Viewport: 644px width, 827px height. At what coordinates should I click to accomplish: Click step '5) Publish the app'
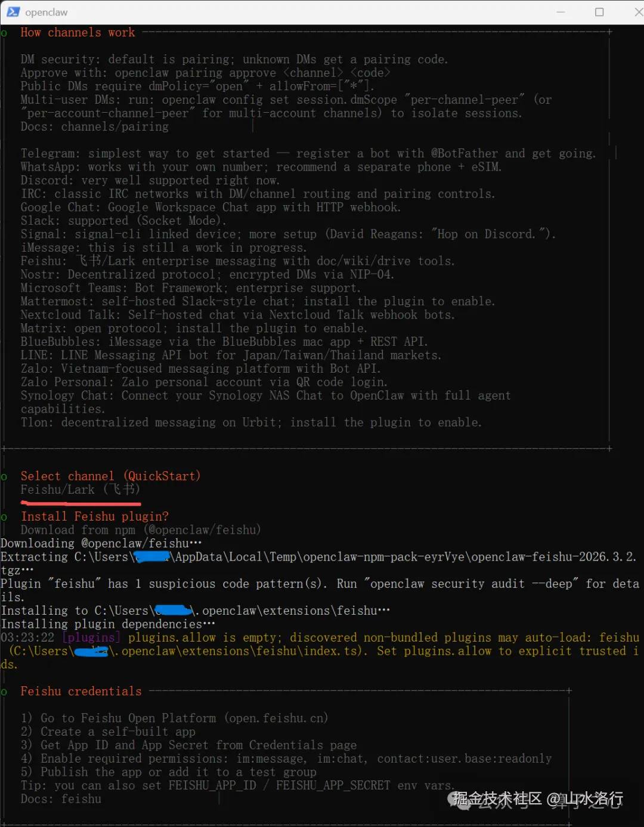(168, 772)
